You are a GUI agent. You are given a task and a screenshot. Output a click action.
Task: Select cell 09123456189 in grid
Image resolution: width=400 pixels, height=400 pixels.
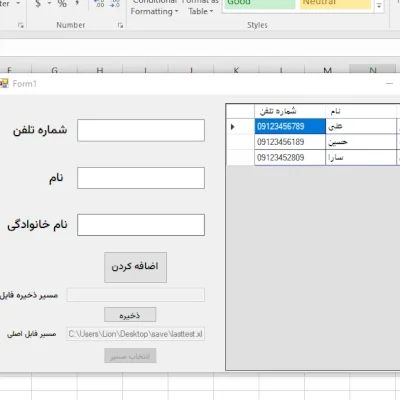coord(290,142)
